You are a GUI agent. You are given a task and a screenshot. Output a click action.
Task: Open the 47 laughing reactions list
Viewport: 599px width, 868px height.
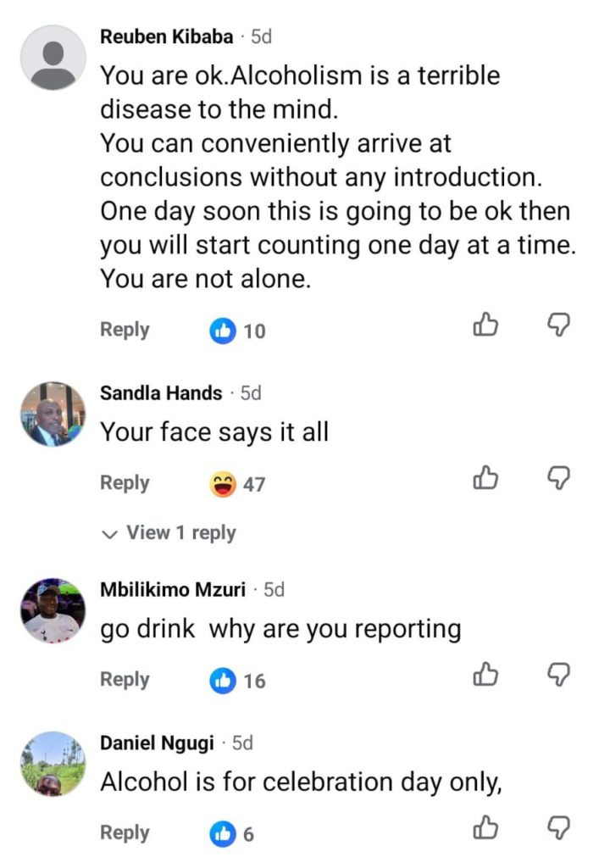click(x=238, y=484)
